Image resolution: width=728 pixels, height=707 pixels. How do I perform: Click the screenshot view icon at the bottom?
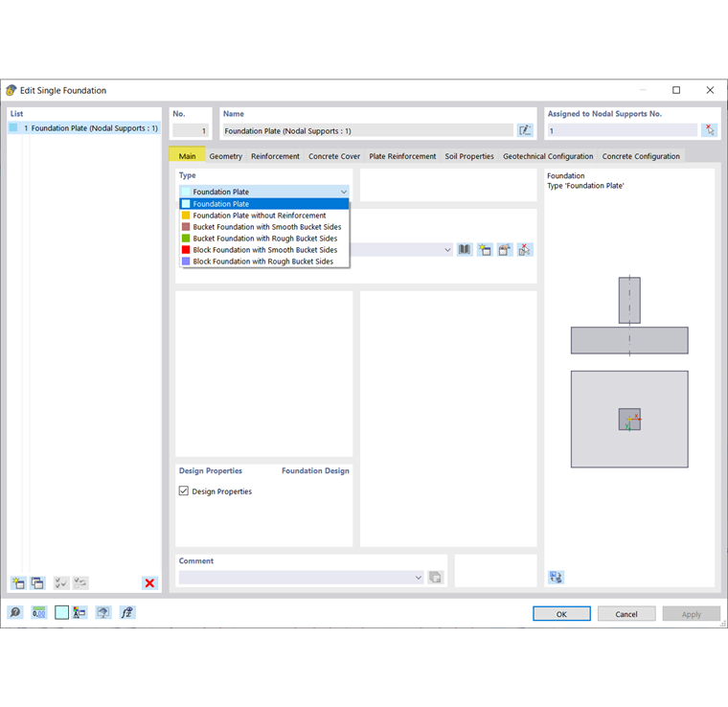click(103, 612)
